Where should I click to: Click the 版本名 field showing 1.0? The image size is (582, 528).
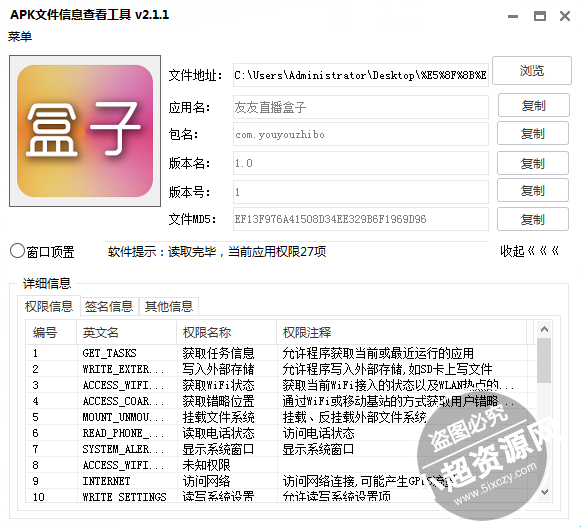360,163
